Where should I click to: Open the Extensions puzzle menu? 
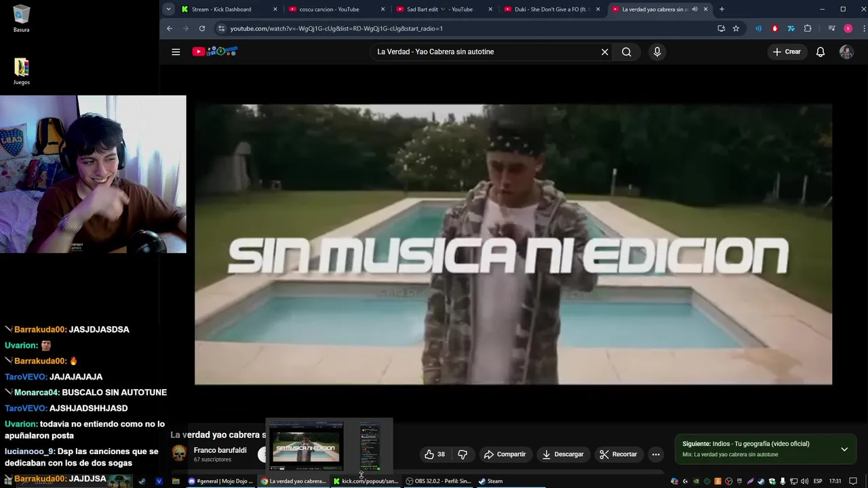tap(808, 28)
